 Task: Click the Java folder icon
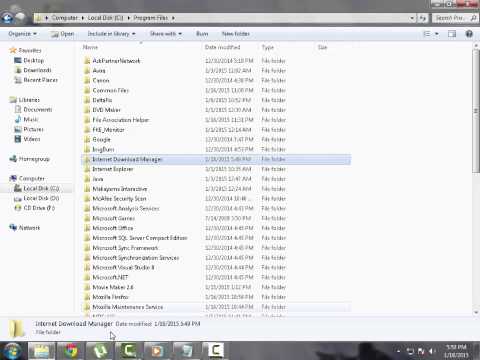87,179
